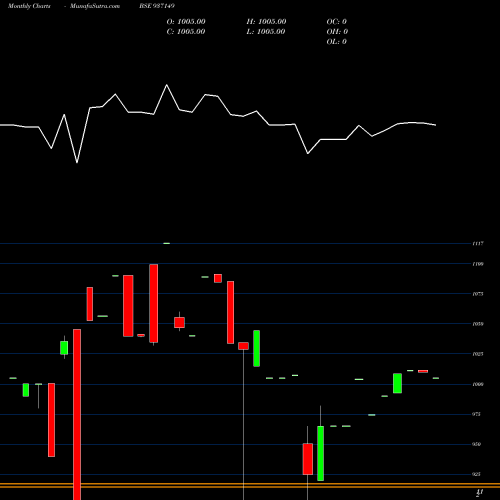Click the 'OL: 0' readout

tap(337, 42)
